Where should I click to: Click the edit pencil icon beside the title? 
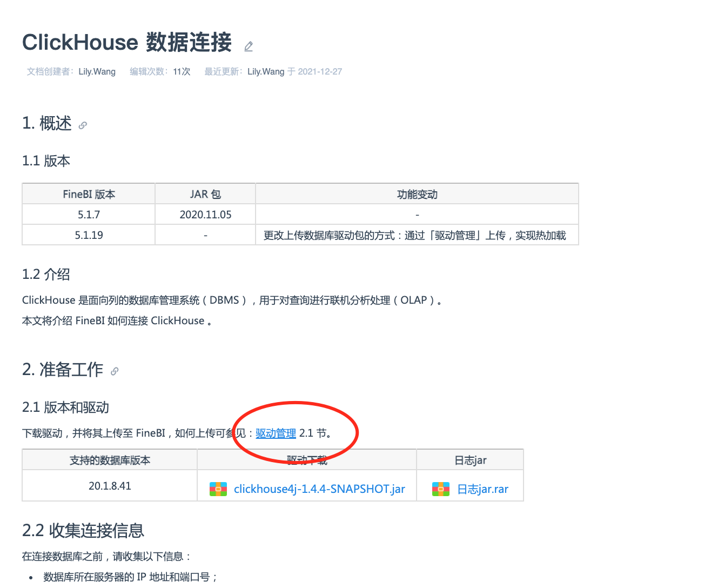tap(249, 46)
